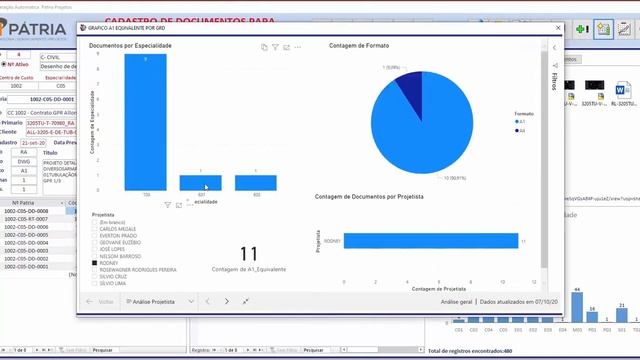Select A1 legend swatch in Formato legend
The width and height of the screenshot is (640, 360).
(517, 122)
